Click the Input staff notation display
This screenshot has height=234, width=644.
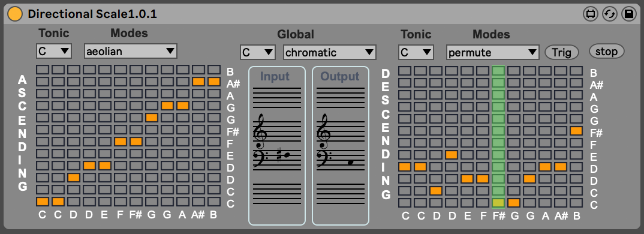point(277,146)
